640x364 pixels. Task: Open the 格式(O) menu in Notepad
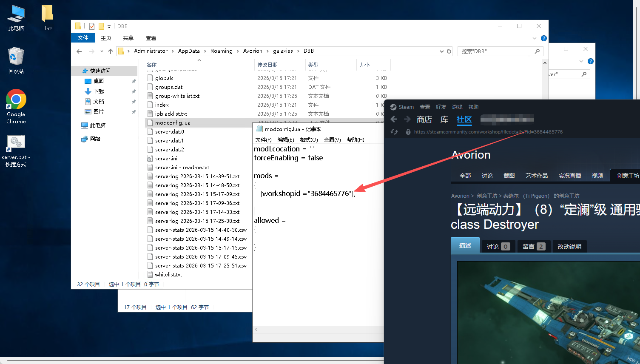(x=309, y=140)
